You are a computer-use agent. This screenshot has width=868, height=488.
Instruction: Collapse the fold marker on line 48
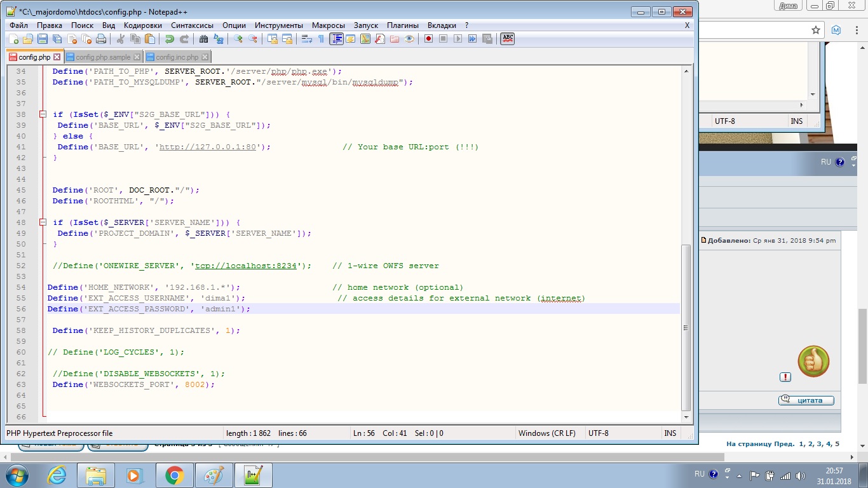[x=43, y=222]
